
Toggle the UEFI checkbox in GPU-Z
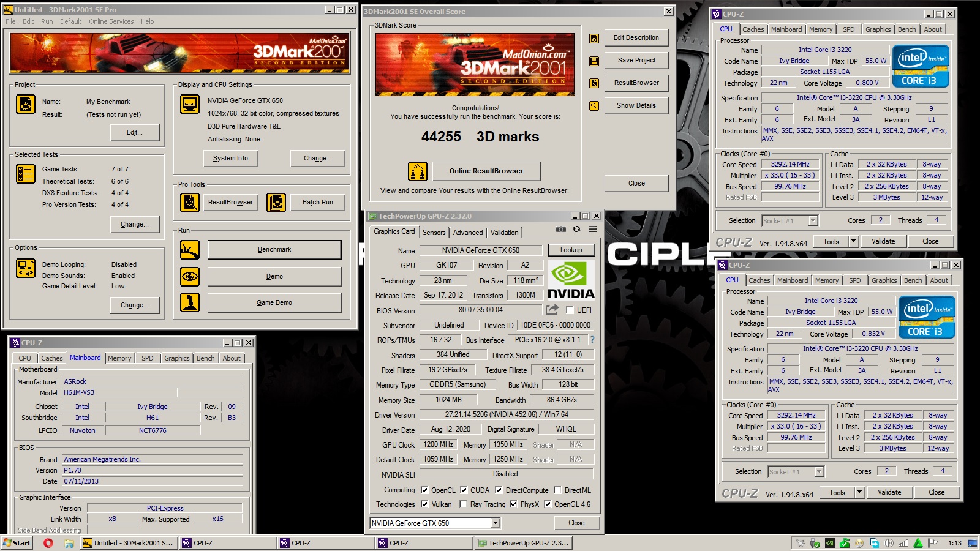(570, 310)
